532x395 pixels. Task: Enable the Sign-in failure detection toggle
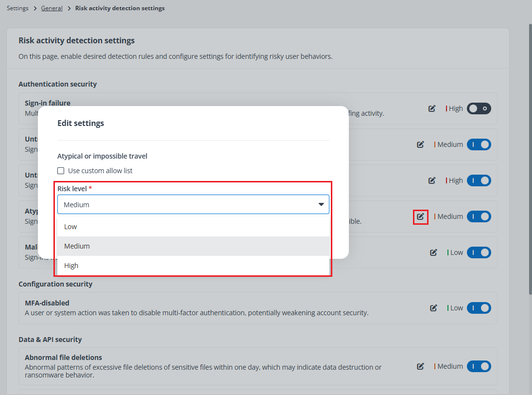(479, 108)
